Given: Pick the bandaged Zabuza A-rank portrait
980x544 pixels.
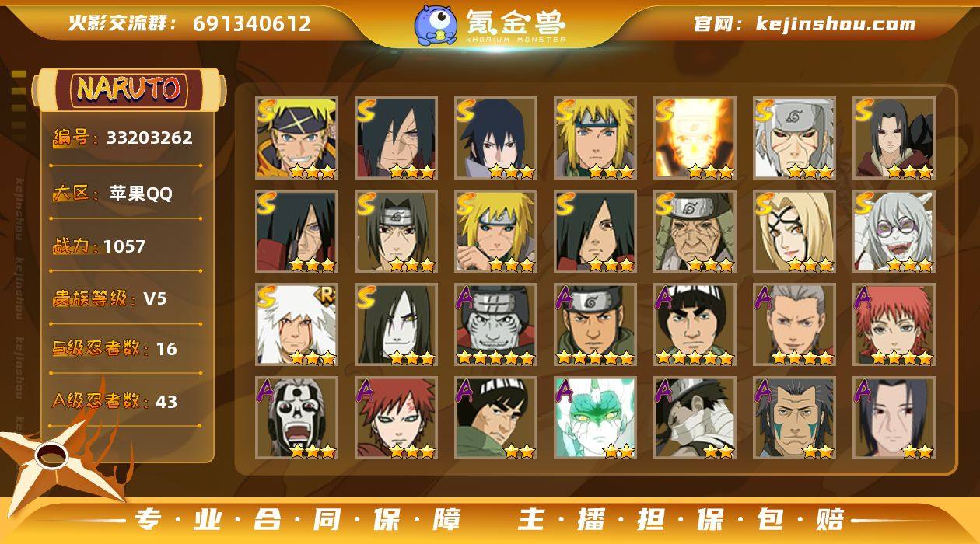Looking at the screenshot, I should (x=695, y=418).
